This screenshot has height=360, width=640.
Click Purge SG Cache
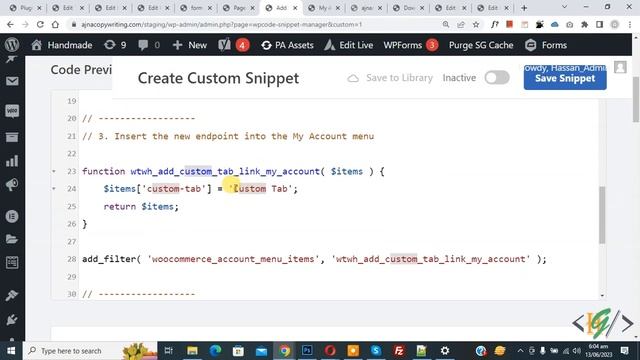[x=481, y=45]
